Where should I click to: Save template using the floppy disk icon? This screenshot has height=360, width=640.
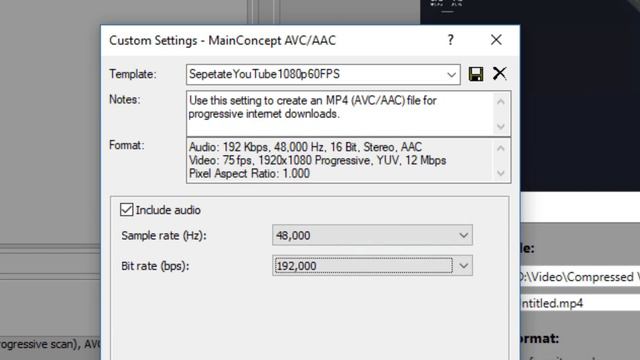coord(476,74)
